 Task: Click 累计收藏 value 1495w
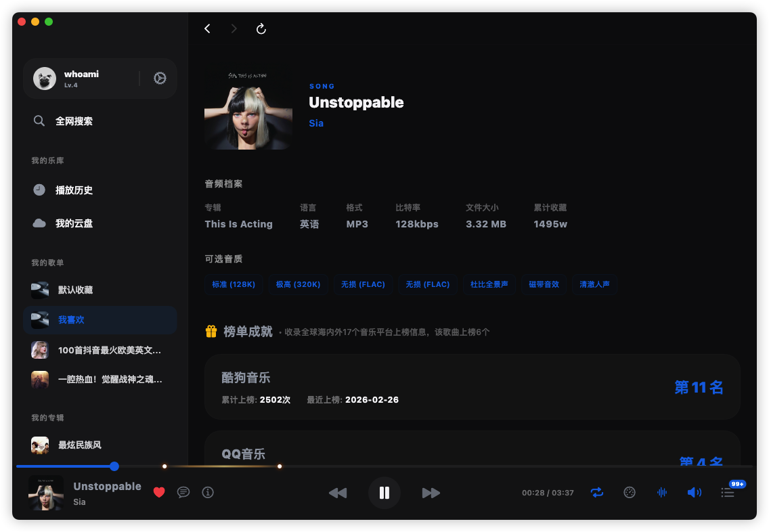click(550, 224)
